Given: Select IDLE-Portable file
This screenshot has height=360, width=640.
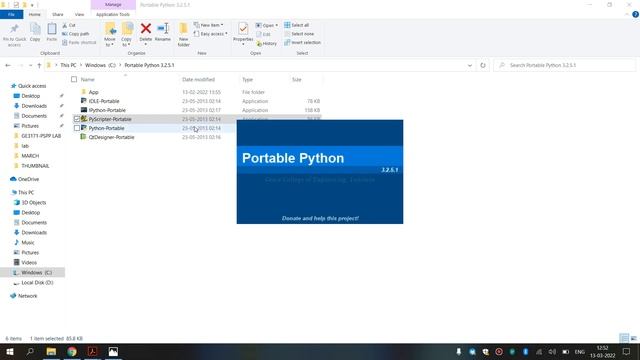Looking at the screenshot, I should pos(104,101).
